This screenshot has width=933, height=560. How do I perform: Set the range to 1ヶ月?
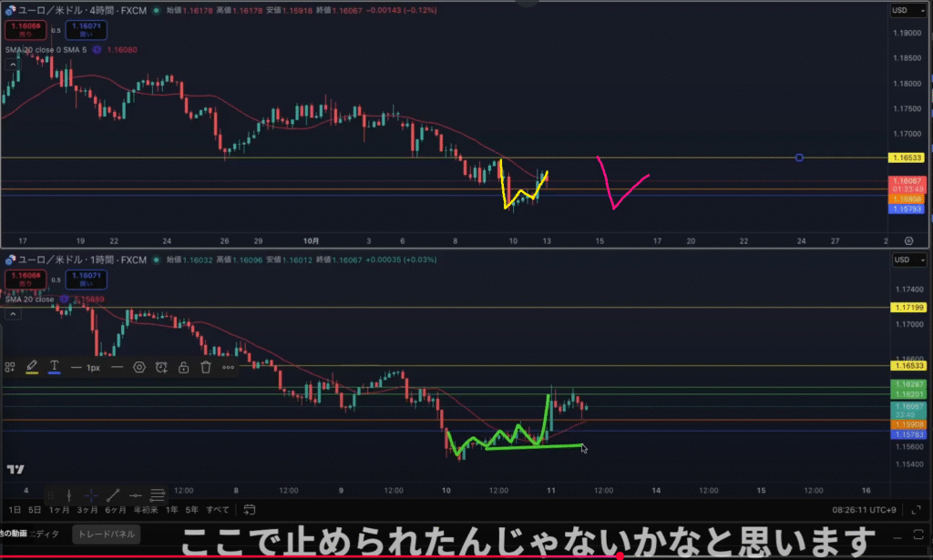tap(59, 510)
